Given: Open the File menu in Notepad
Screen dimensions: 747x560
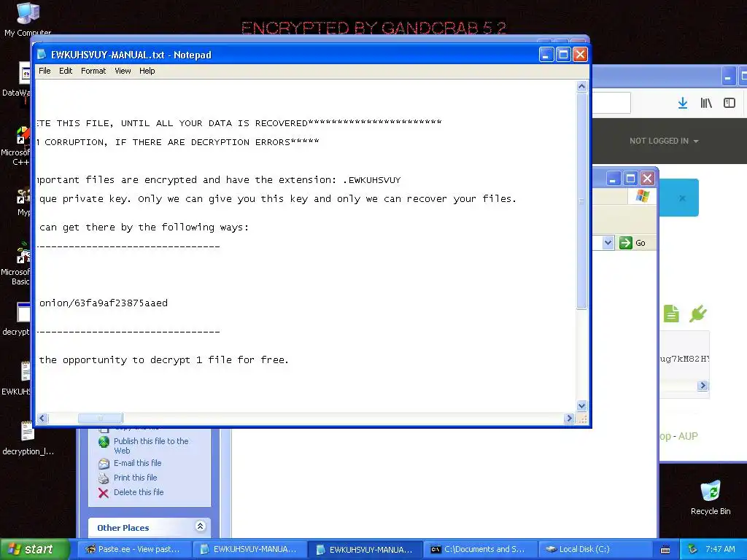Looking at the screenshot, I should click(x=44, y=71).
